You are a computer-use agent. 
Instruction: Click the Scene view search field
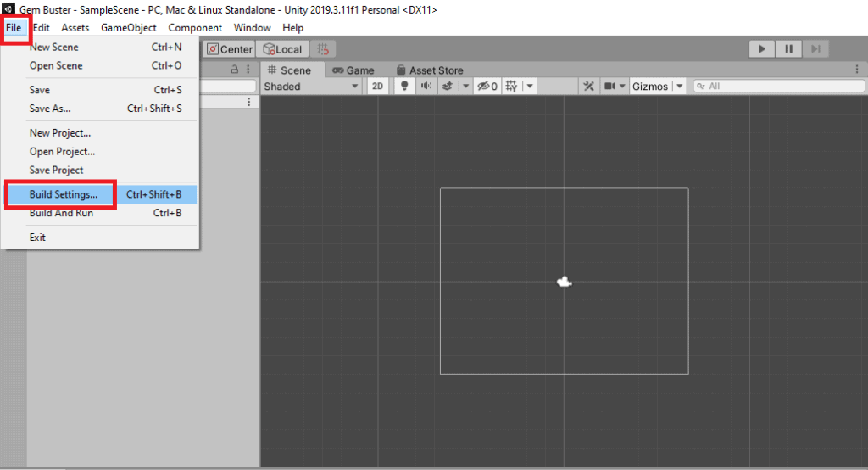[780, 86]
